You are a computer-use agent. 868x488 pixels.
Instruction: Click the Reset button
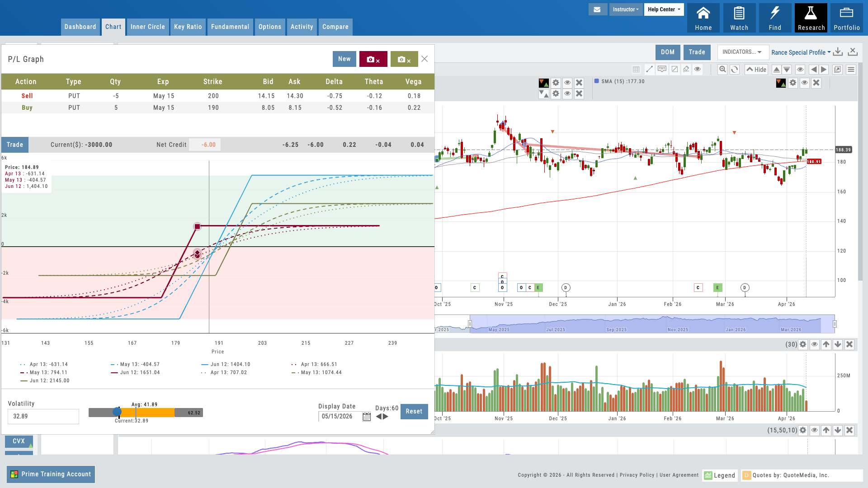(414, 411)
